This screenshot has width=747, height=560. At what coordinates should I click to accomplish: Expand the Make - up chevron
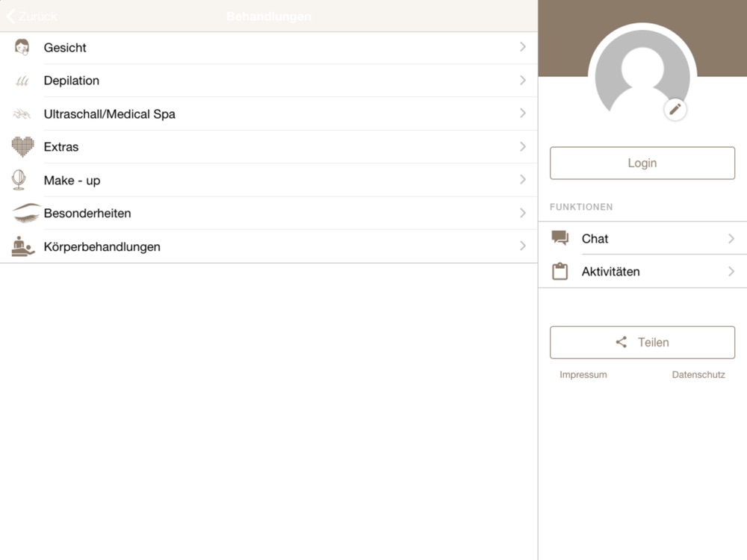523,179
